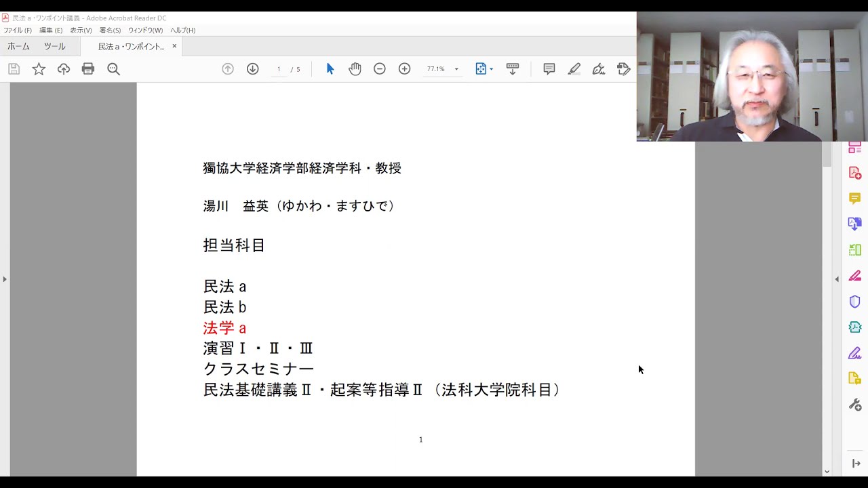This screenshot has width=868, height=488.
Task: Open the pink Redact/Edit tool in sidebar
Action: point(855,275)
